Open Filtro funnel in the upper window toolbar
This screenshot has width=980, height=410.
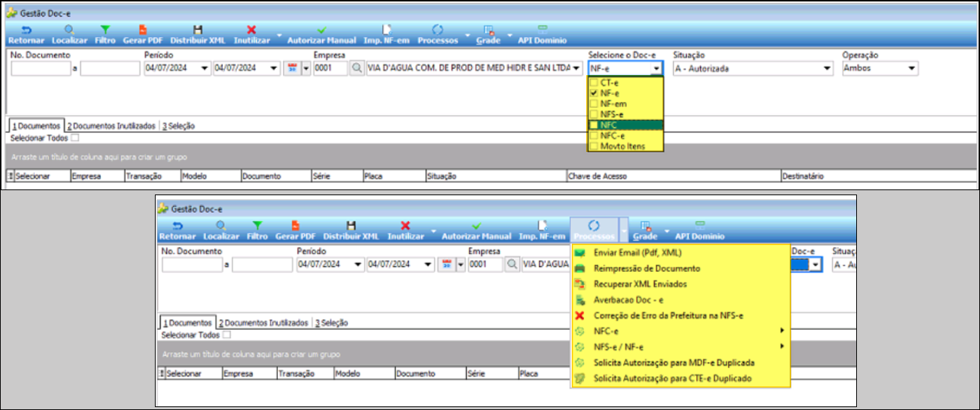(105, 30)
